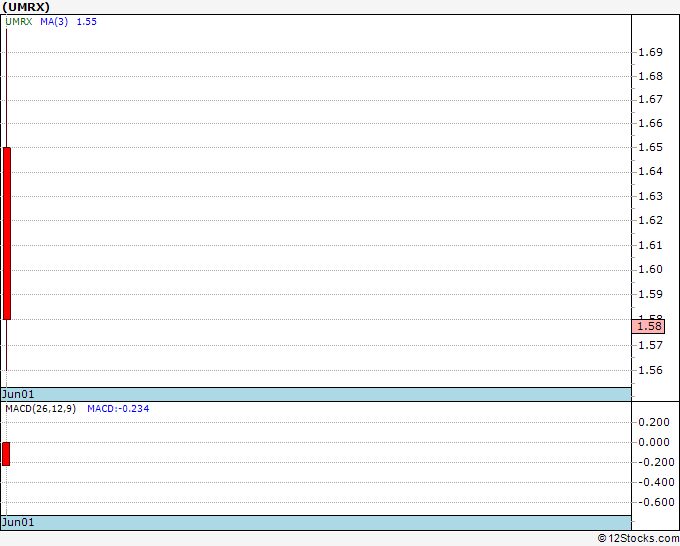Click the red UMRX candlestick body
Viewport: 680px width, 546px height.
click(x=7, y=233)
